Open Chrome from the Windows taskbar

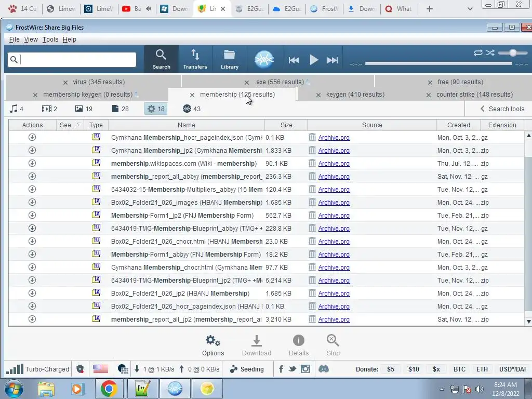[x=109, y=389]
